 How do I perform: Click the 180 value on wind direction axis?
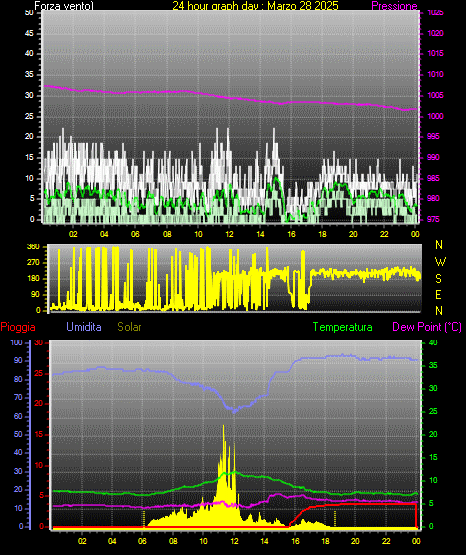[33, 279]
